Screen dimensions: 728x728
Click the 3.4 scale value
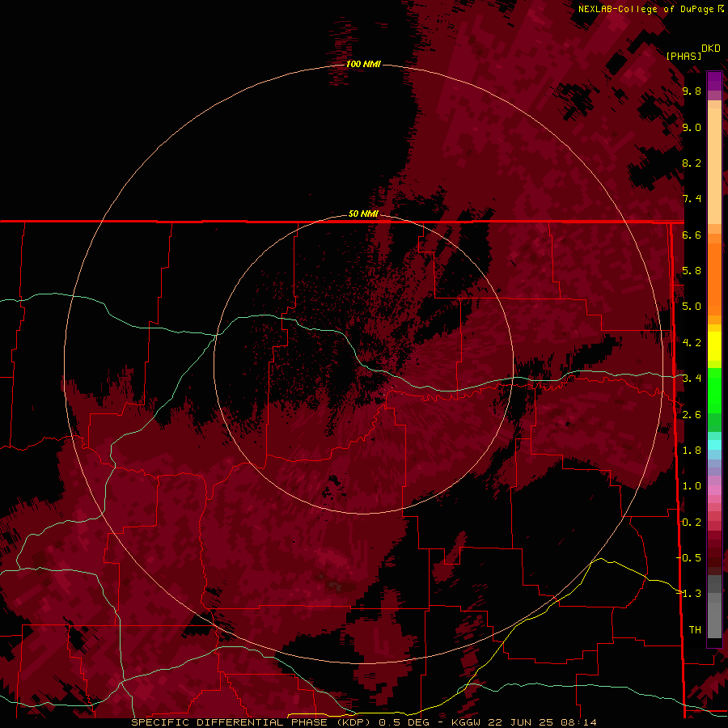(x=692, y=379)
